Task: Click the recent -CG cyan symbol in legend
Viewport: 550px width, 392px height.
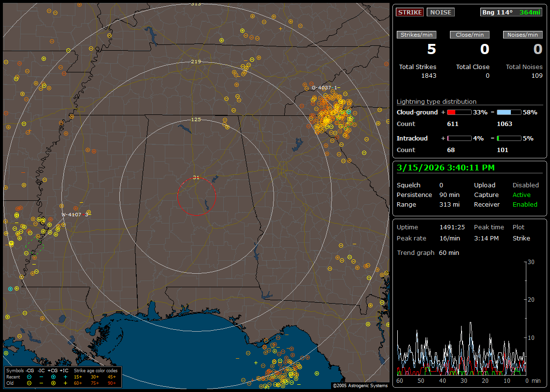Action: pos(29,377)
